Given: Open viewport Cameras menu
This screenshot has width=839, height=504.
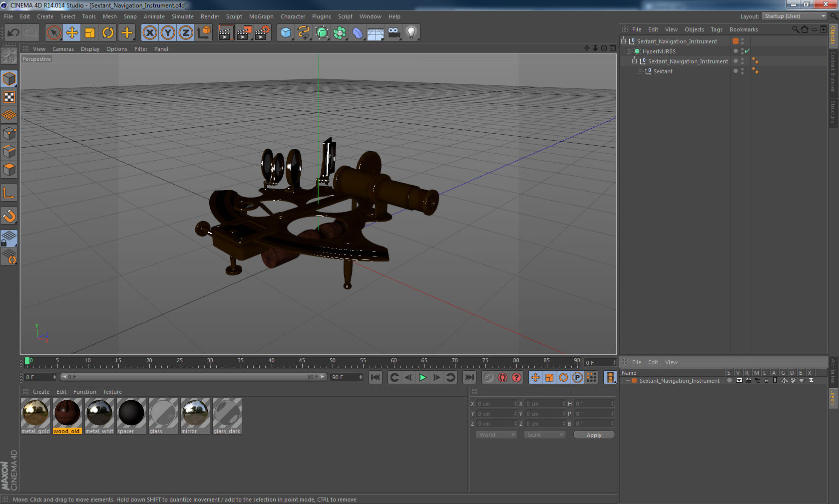Looking at the screenshot, I should 63,49.
